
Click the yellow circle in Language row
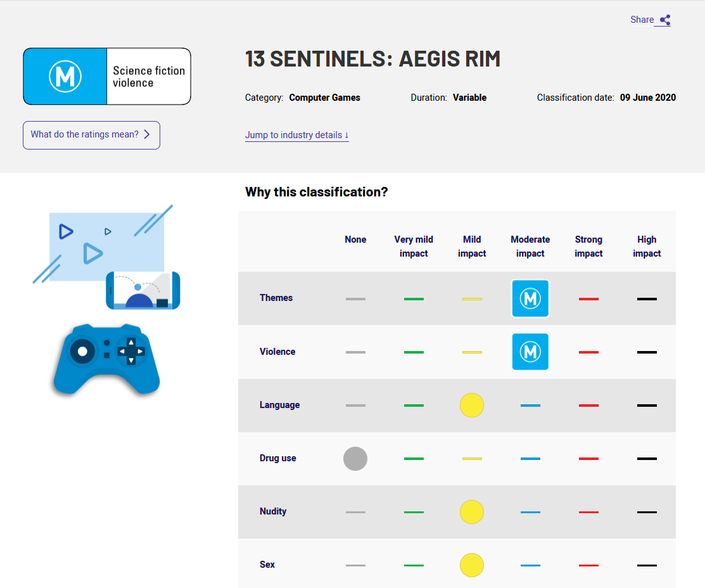tap(472, 406)
